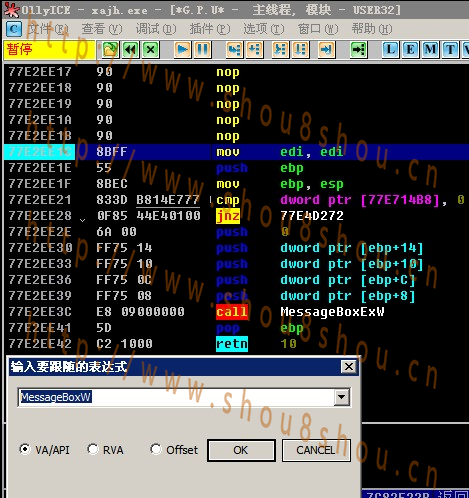Select the jnz 77E4D272 instruction line
This screenshot has height=498, width=469.
coord(236,216)
